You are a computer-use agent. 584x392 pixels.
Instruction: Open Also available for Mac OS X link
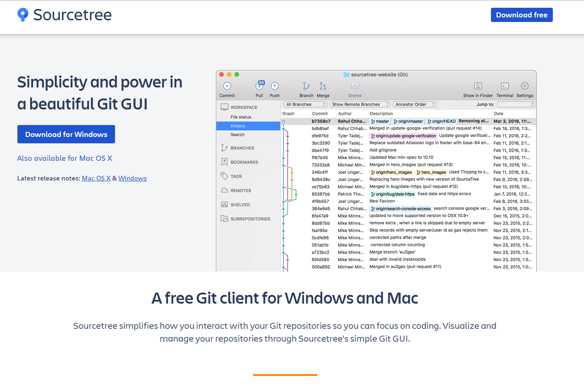pyautogui.click(x=65, y=158)
